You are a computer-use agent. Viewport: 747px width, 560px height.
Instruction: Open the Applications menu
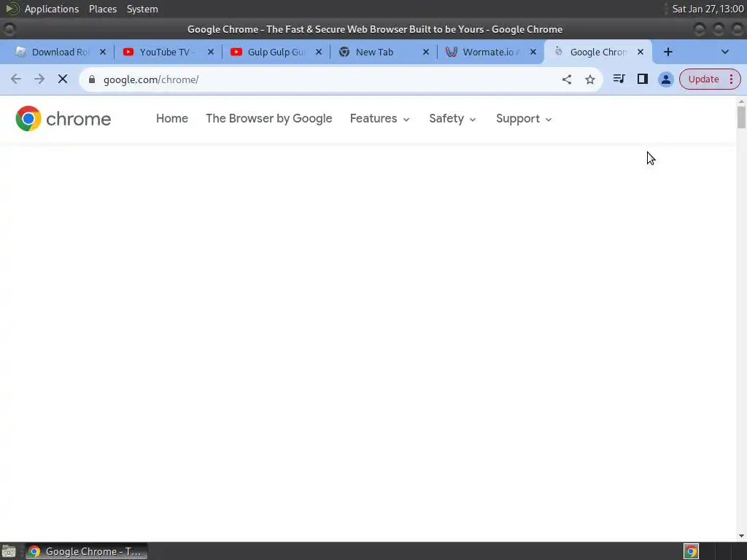[x=52, y=9]
